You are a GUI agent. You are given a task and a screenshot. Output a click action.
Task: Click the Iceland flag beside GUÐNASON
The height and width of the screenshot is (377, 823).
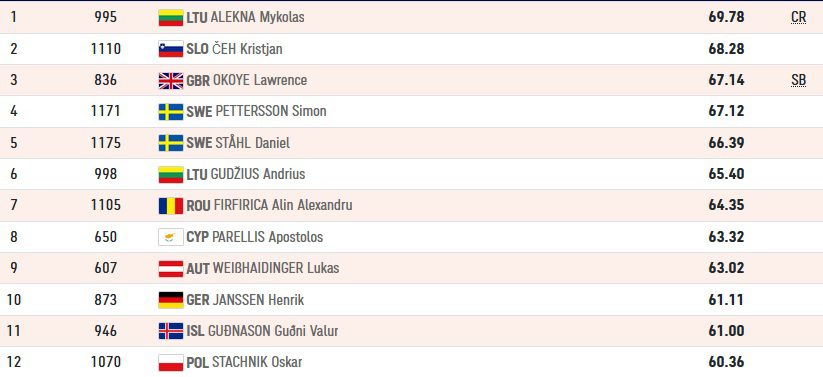(x=171, y=331)
